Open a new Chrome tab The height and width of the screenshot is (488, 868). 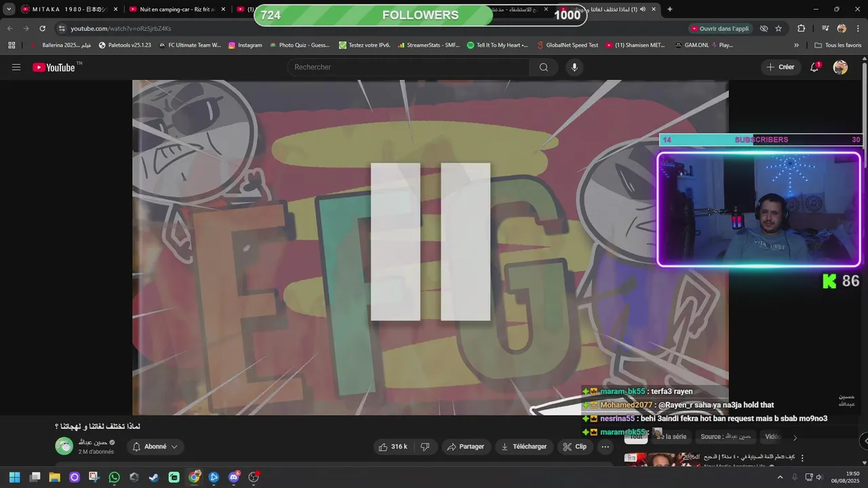click(x=670, y=9)
